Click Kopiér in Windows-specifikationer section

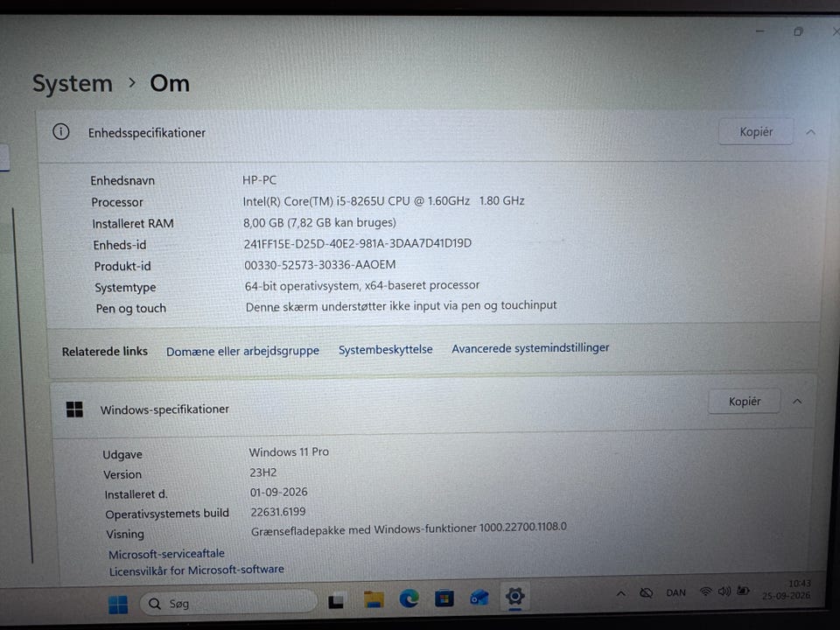pyautogui.click(x=744, y=402)
